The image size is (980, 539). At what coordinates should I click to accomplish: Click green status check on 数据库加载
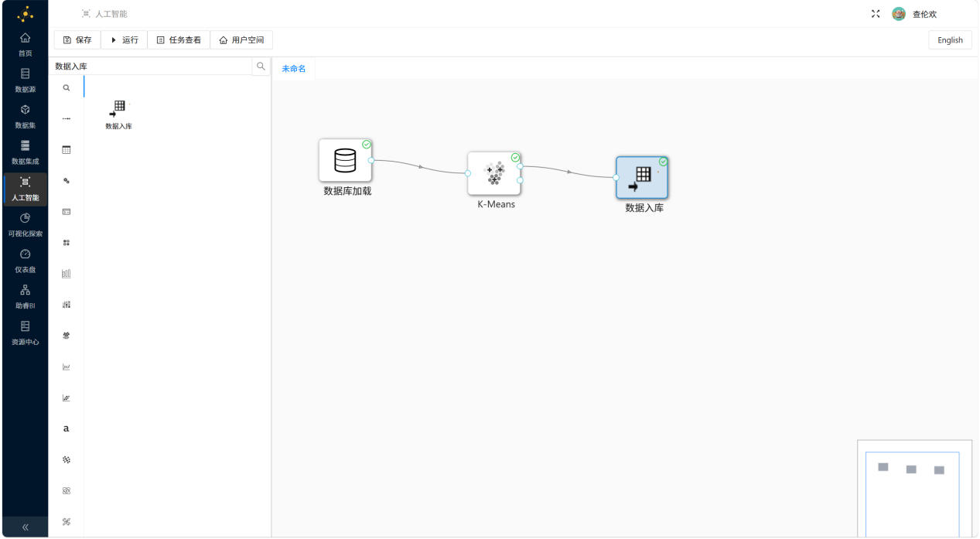367,145
